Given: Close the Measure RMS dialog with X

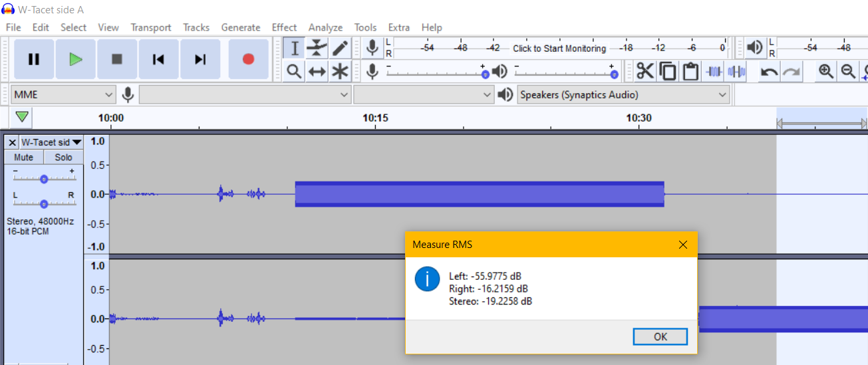Looking at the screenshot, I should pyautogui.click(x=682, y=245).
